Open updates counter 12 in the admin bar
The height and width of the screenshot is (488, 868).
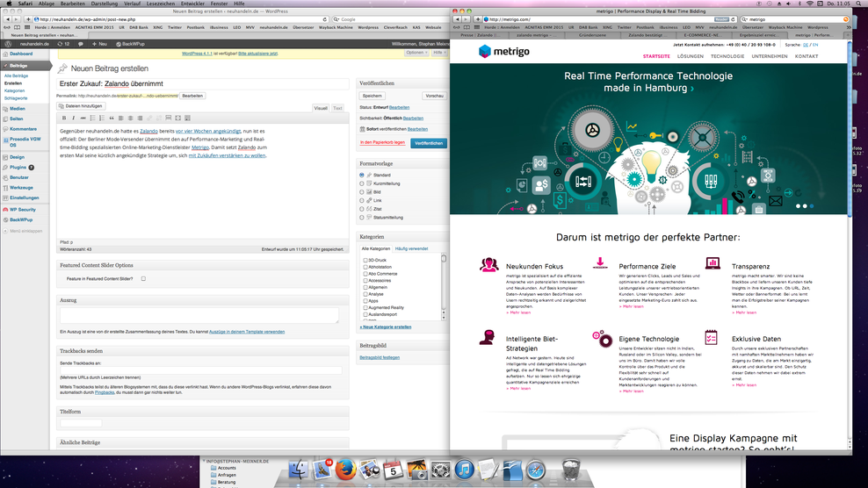pos(63,44)
